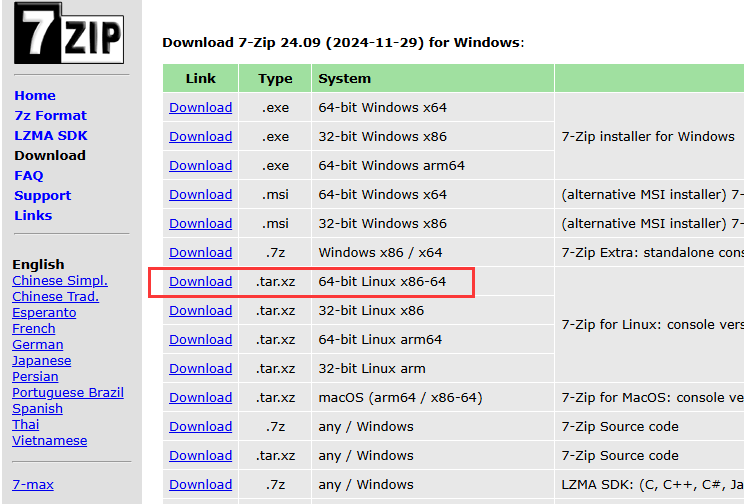This screenshot has width=744, height=504.
Task: Select the '32-bit Linux arm' cell
Action: (x=433, y=368)
